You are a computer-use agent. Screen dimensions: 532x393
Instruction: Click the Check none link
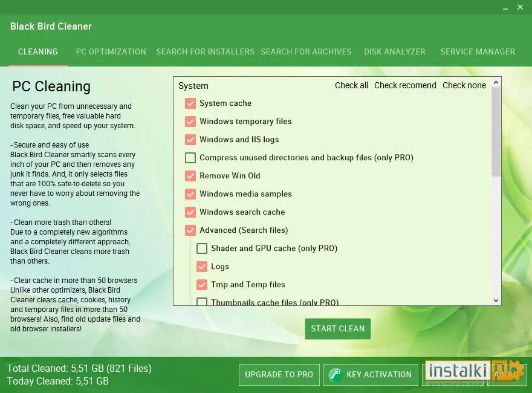[464, 85]
